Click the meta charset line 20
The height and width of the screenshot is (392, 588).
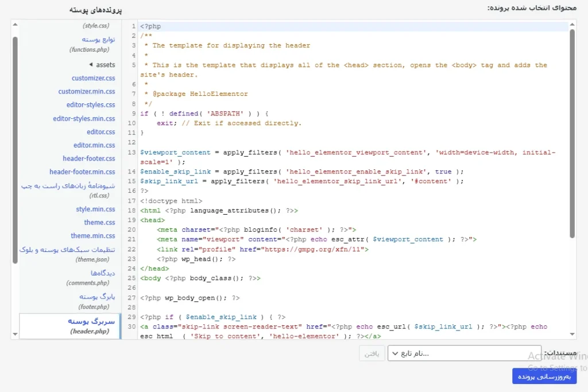click(x=256, y=230)
